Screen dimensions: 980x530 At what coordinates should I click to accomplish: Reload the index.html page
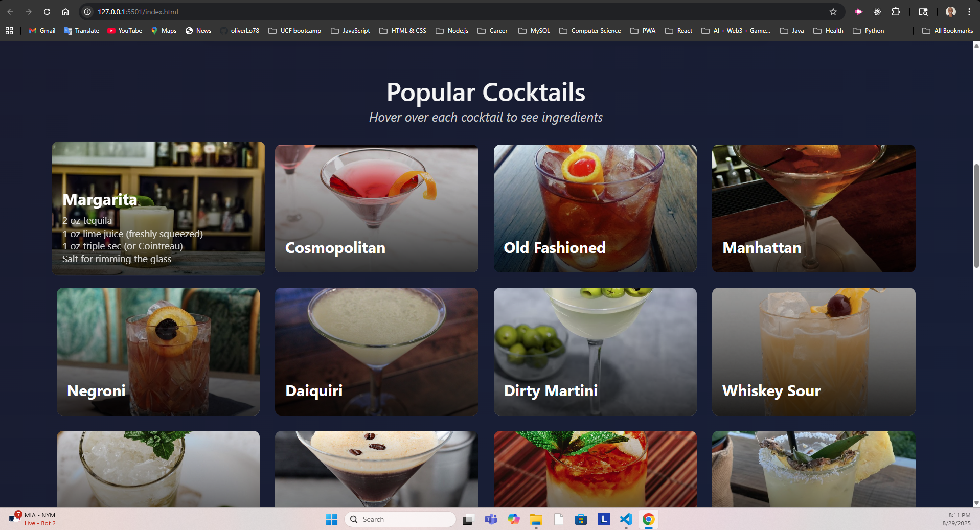pos(47,11)
